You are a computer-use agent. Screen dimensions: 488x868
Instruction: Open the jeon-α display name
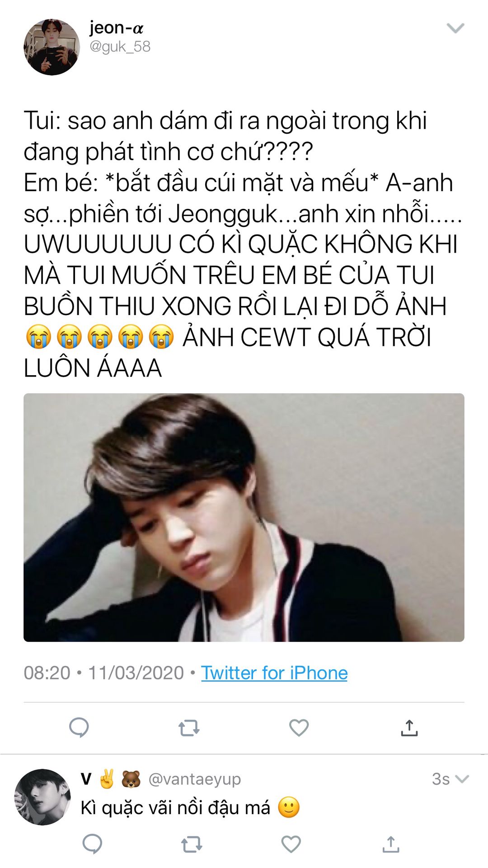pos(116,28)
